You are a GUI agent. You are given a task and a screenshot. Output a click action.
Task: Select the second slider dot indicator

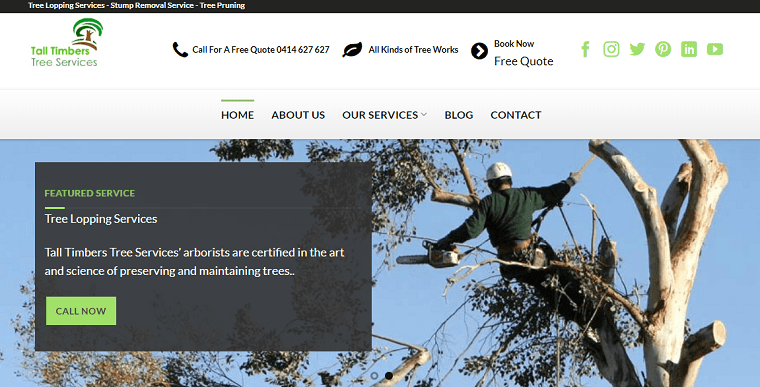pos(389,376)
